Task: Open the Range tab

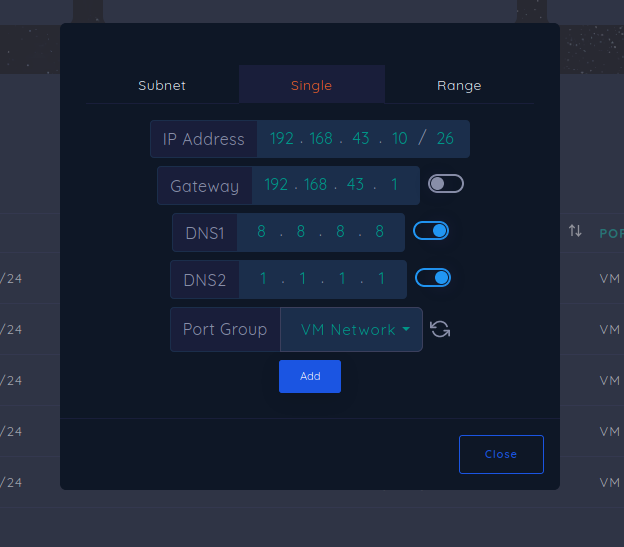Action: [x=459, y=85]
